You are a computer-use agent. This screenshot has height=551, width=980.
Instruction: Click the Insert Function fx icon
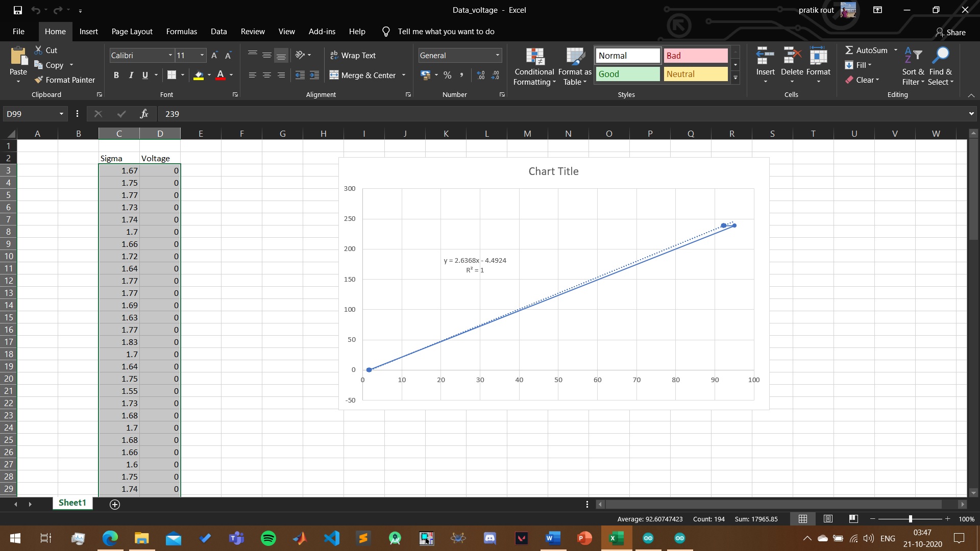click(144, 114)
